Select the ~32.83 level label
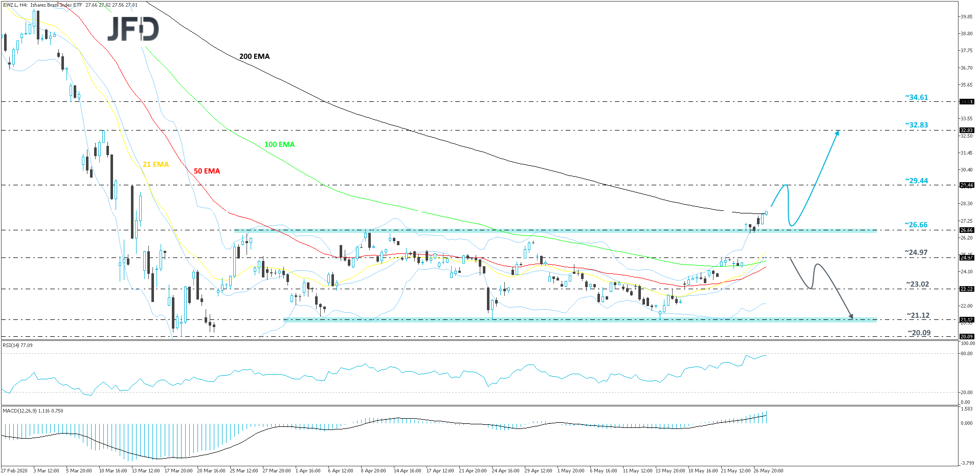 [916, 125]
